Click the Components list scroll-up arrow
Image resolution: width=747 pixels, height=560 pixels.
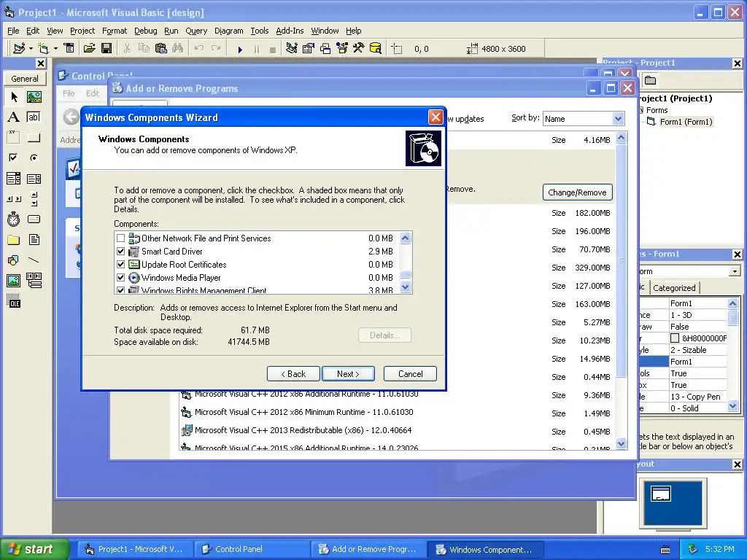406,238
